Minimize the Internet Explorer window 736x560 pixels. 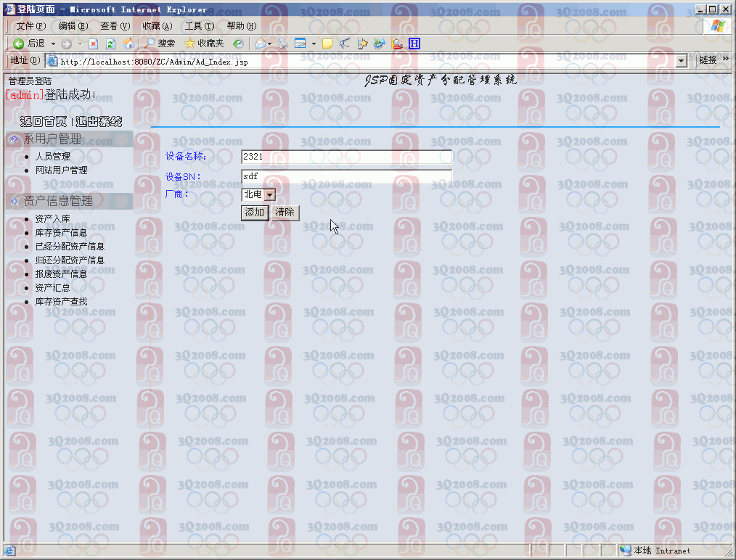click(701, 9)
